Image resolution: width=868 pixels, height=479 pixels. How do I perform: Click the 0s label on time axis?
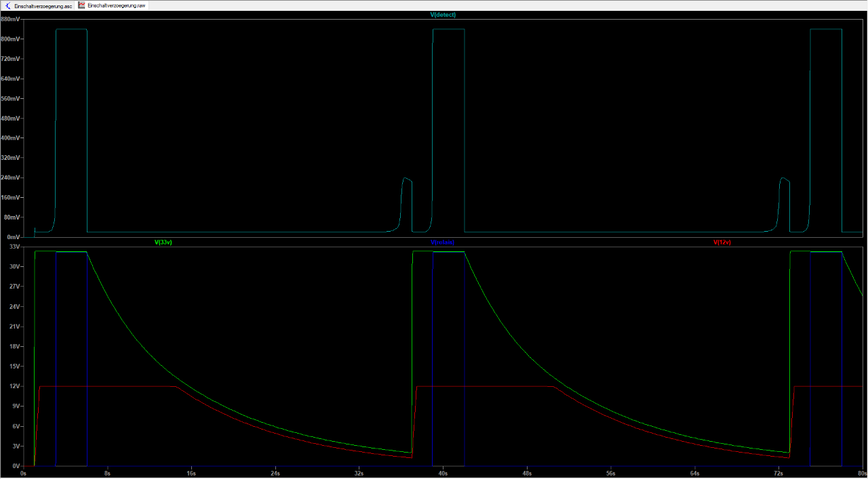coord(24,473)
